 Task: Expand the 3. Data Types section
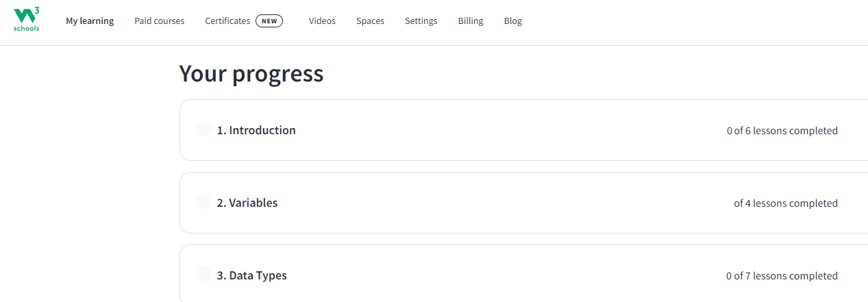click(x=251, y=275)
